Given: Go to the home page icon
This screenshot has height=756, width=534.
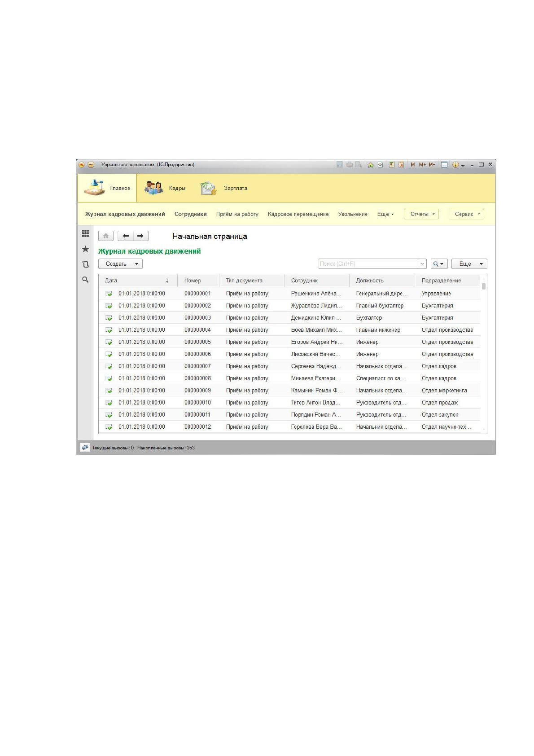Looking at the screenshot, I should [106, 236].
